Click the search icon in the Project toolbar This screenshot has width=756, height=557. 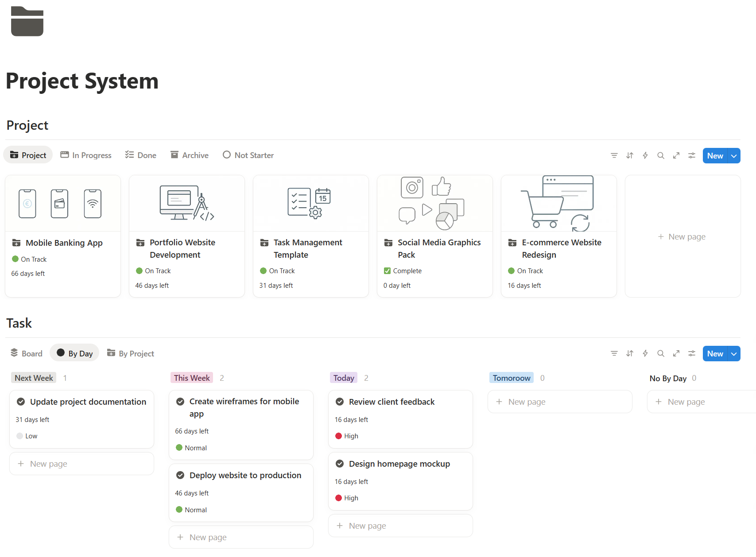pyautogui.click(x=660, y=155)
